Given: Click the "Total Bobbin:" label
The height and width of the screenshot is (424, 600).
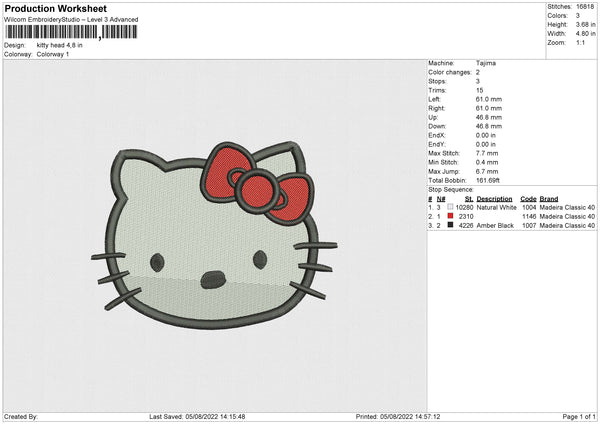Looking at the screenshot, I should click(x=447, y=180).
